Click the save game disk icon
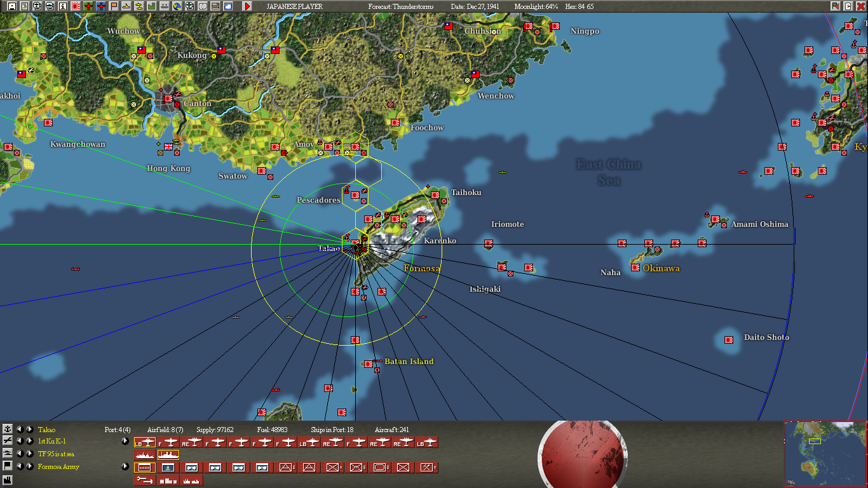Image resolution: width=868 pixels, height=488 pixels. 11,6
